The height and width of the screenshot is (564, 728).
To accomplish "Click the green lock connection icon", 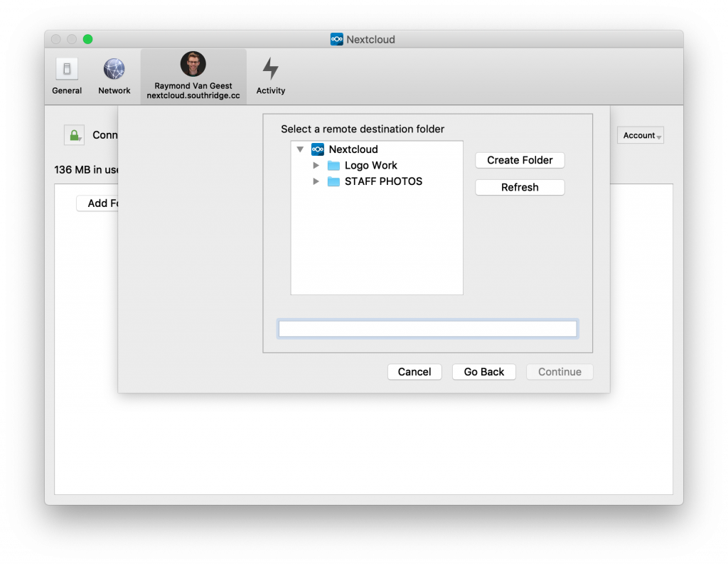I will tap(73, 135).
